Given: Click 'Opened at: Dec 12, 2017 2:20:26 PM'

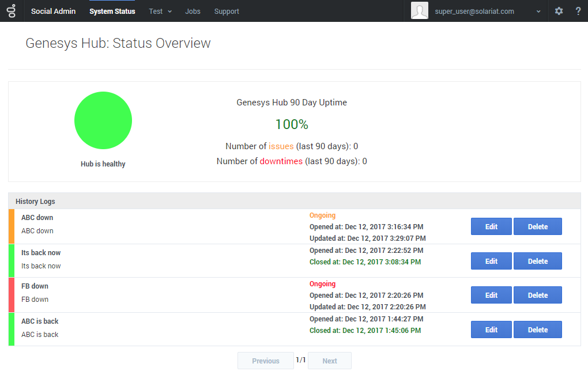Looking at the screenshot, I should point(367,295).
